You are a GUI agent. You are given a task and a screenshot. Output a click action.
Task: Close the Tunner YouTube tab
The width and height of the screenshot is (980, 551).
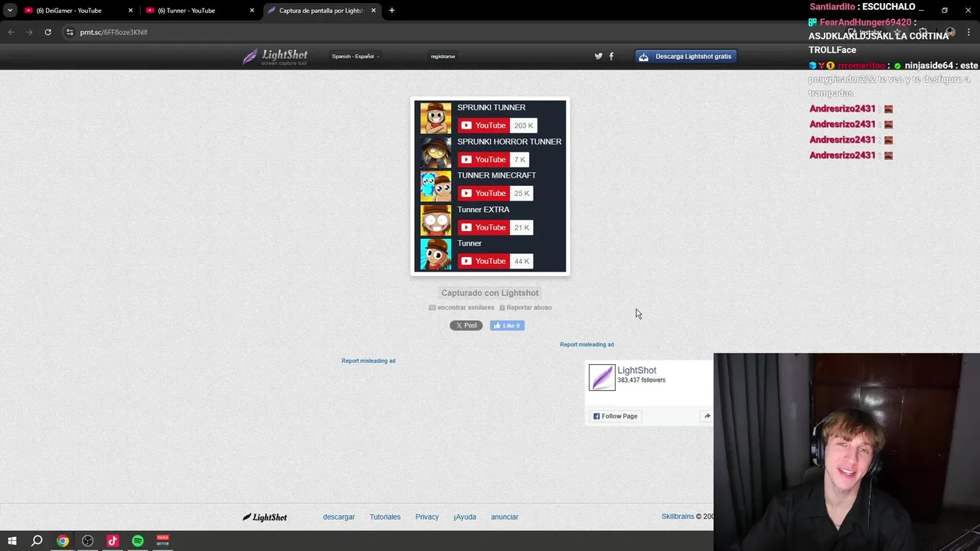coord(252,11)
